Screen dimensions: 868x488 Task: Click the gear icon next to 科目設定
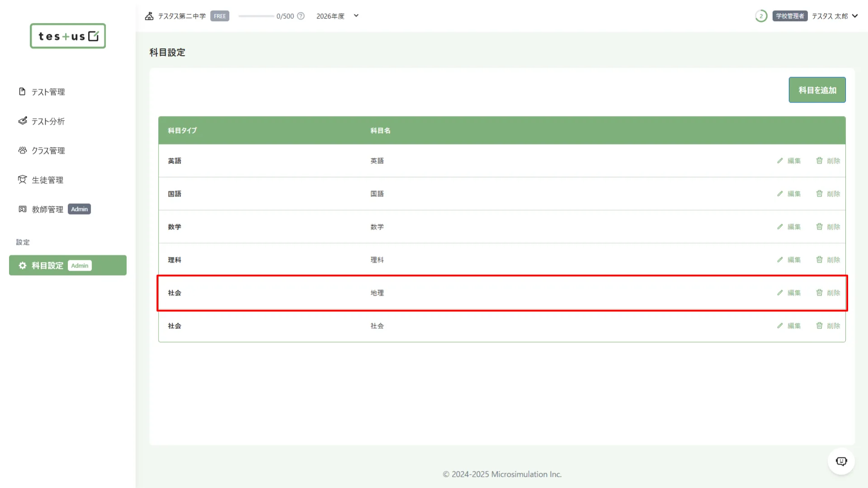click(22, 265)
